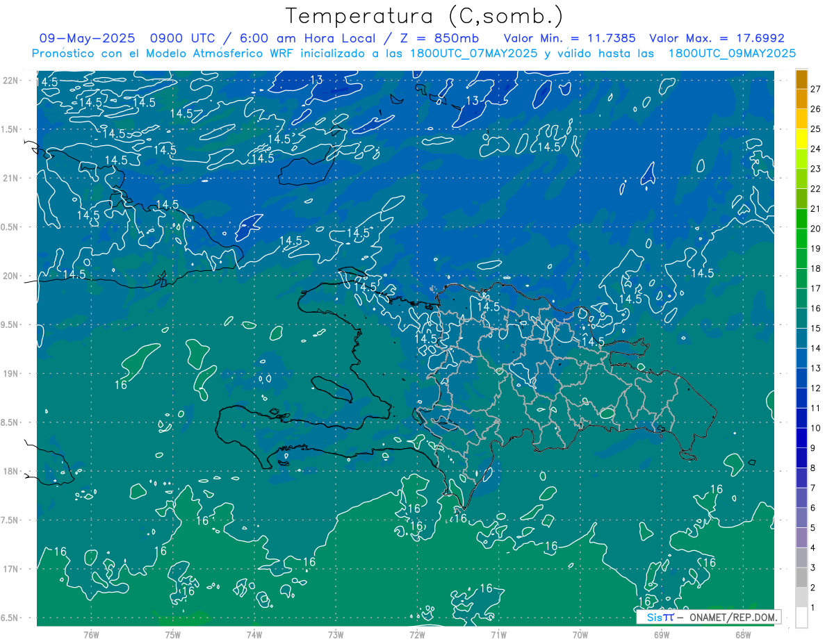Click the "19N" latitude axis label

(x=10, y=373)
